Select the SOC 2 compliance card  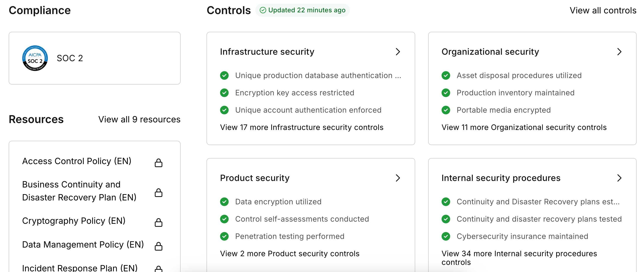coord(95,58)
